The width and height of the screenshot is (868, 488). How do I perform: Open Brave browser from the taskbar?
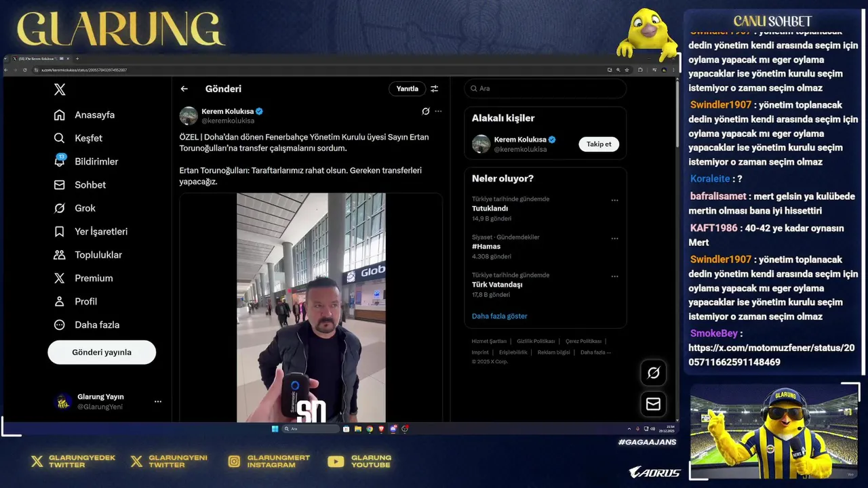pyautogui.click(x=381, y=428)
